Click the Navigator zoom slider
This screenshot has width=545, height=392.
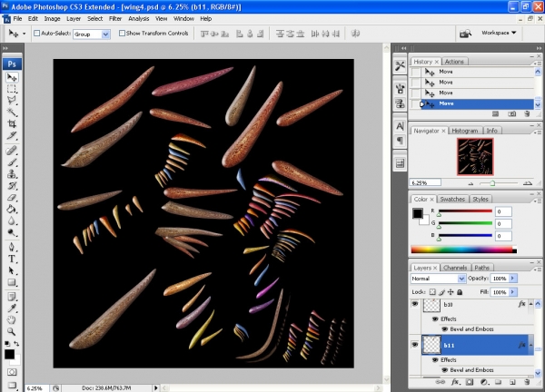click(492, 183)
